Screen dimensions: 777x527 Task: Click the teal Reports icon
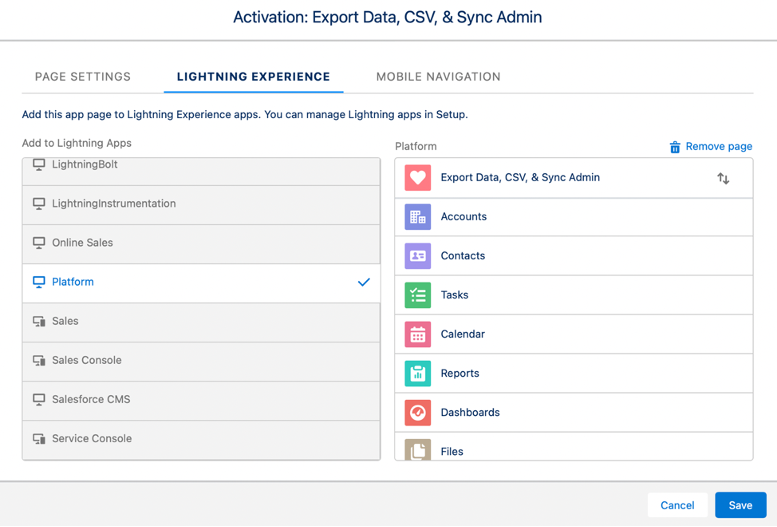[x=417, y=373]
